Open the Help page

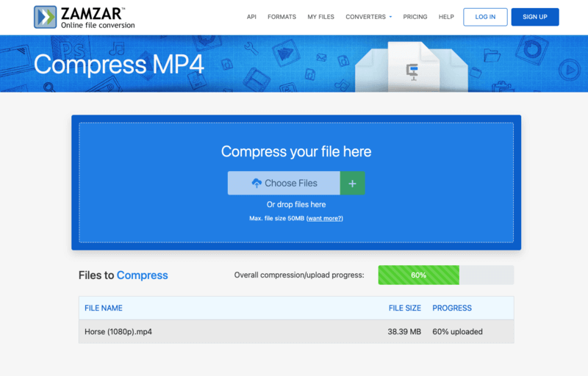[446, 17]
